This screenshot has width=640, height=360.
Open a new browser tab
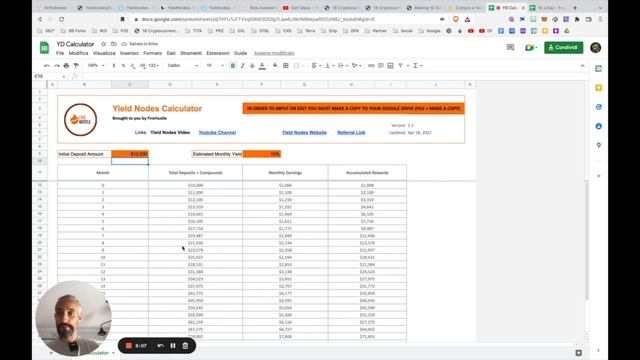click(x=575, y=8)
